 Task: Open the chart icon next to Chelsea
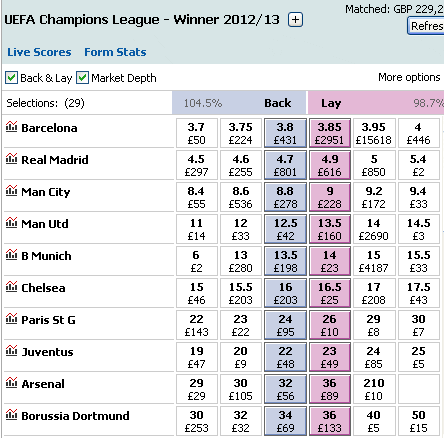click(11, 287)
